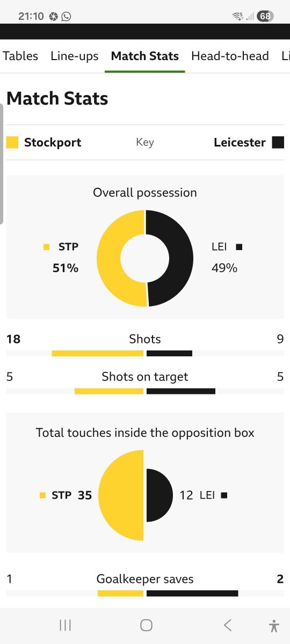Viewport: 290px width, 644px height.
Task: Tap the Shots on target bar
Action: click(145, 391)
